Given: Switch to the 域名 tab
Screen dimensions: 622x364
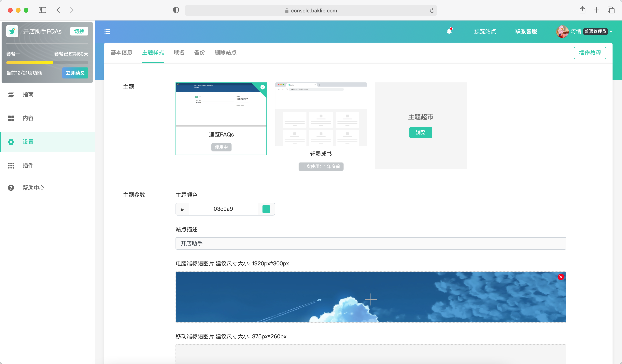Looking at the screenshot, I should coord(179,53).
